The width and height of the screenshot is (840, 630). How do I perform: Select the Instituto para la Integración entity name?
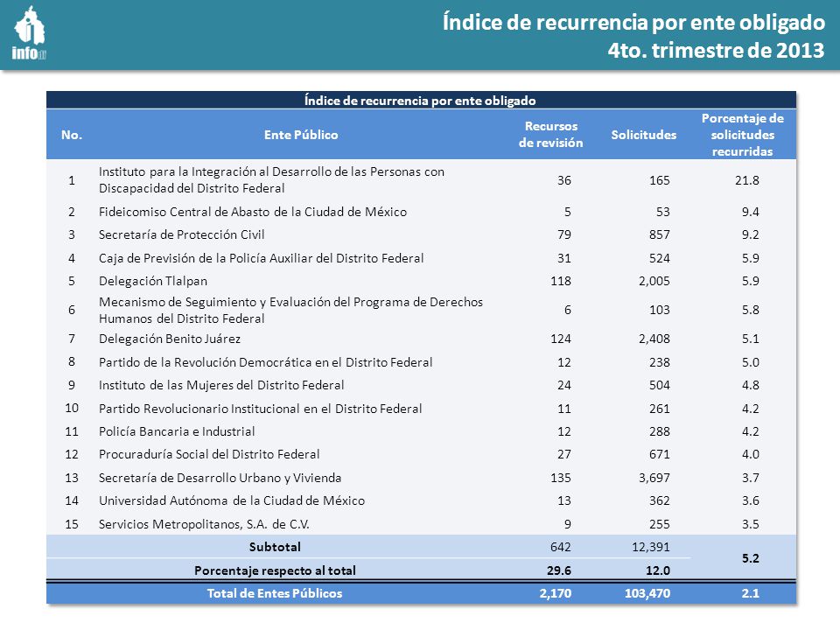coord(271,180)
